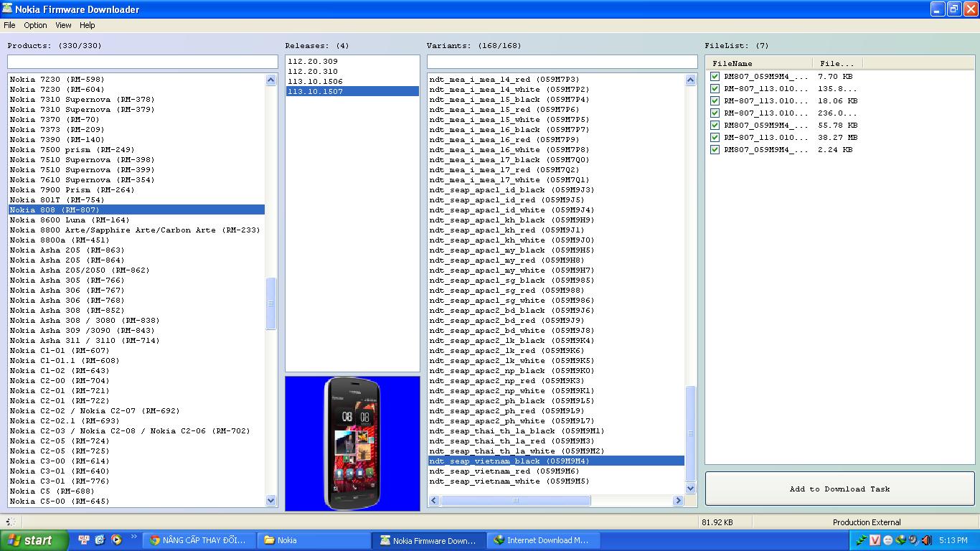
Task: Click the Internet Download Manager tray icon
Action: point(900,540)
